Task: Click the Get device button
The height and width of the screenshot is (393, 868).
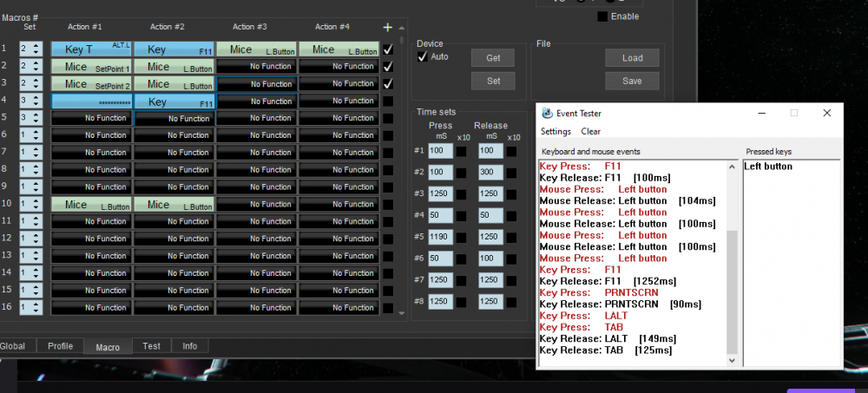Action: tap(492, 58)
